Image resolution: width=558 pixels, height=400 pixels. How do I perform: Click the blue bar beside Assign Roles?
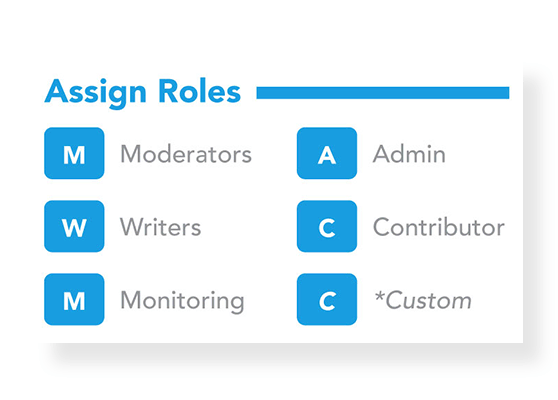(383, 93)
